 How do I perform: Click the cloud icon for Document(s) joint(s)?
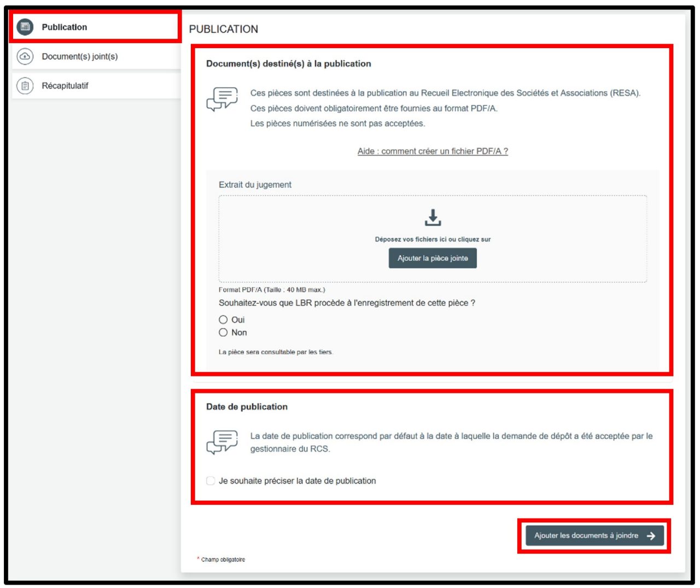pyautogui.click(x=25, y=56)
